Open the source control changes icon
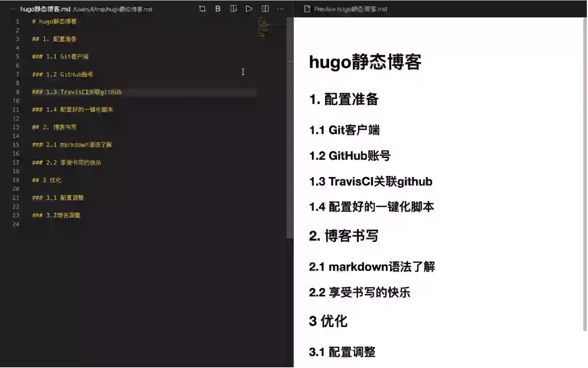Screen dimensions: 588x368 click(202, 9)
